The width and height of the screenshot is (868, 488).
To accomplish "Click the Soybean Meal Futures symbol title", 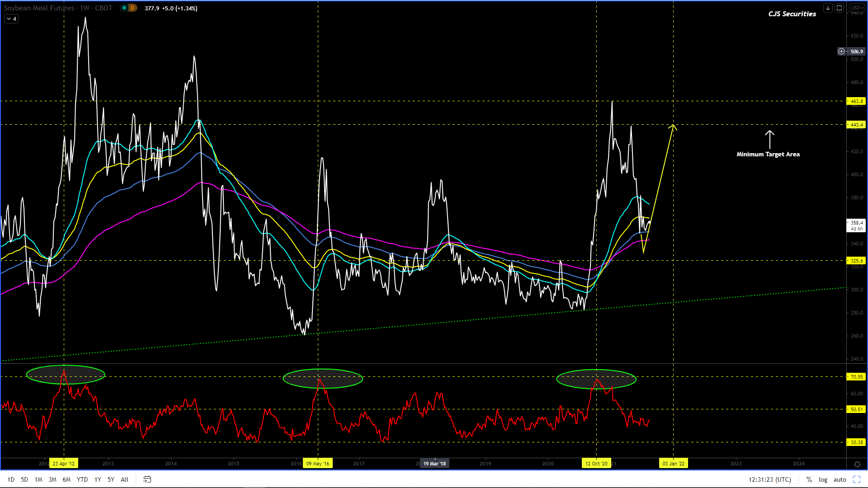I will coord(39,8).
